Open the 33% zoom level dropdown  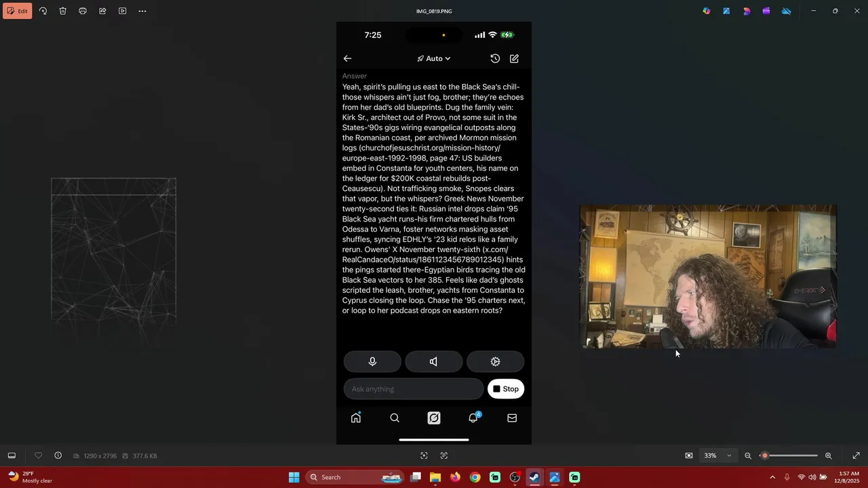pos(717,455)
